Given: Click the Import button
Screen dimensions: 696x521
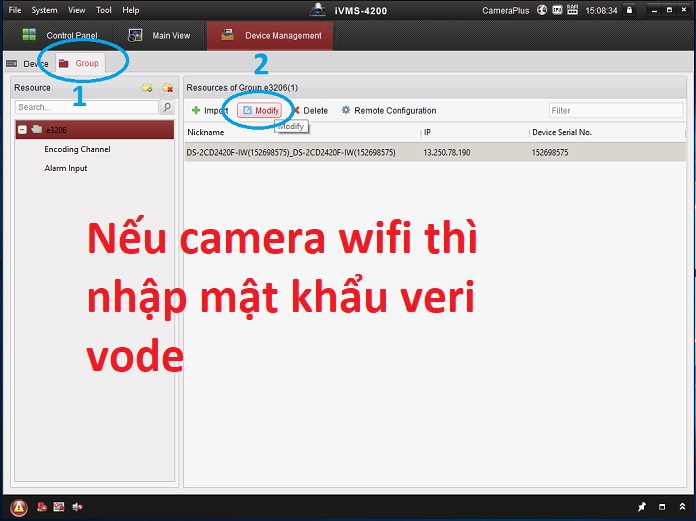Looking at the screenshot, I should 210,111.
